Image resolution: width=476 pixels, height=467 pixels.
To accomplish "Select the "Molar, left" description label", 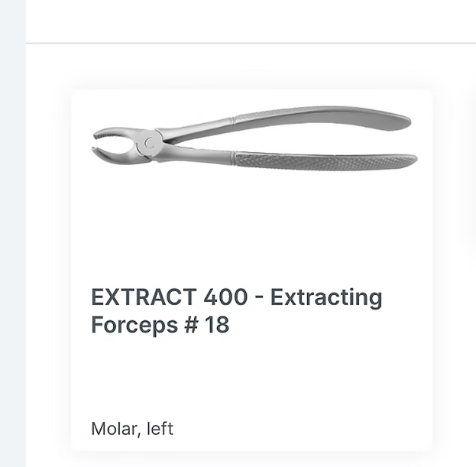I will (132, 429).
